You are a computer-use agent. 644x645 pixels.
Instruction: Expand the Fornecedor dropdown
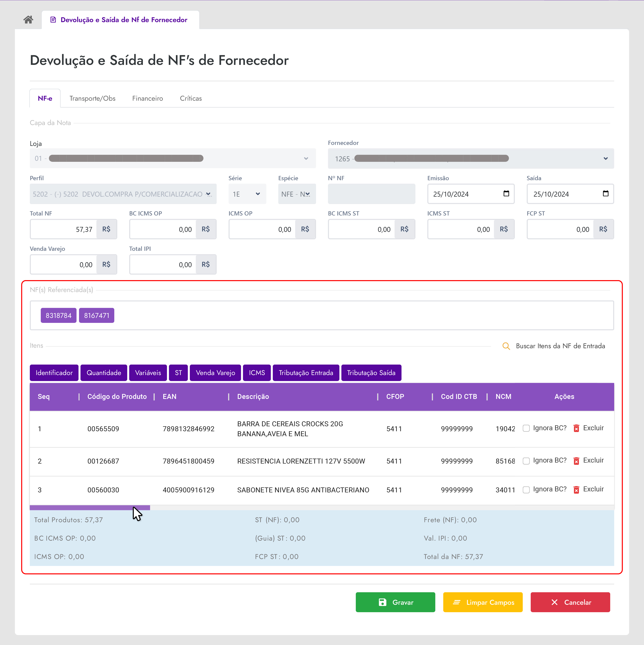605,159
